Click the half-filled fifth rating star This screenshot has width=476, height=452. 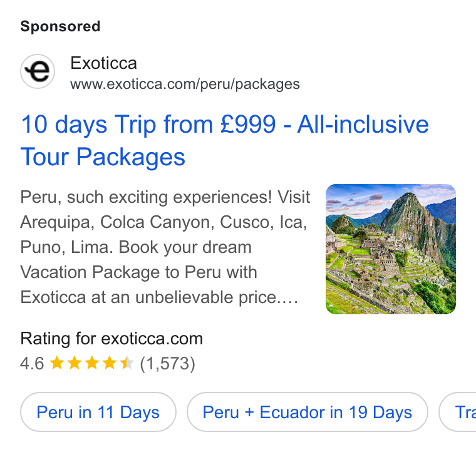pos(127,363)
